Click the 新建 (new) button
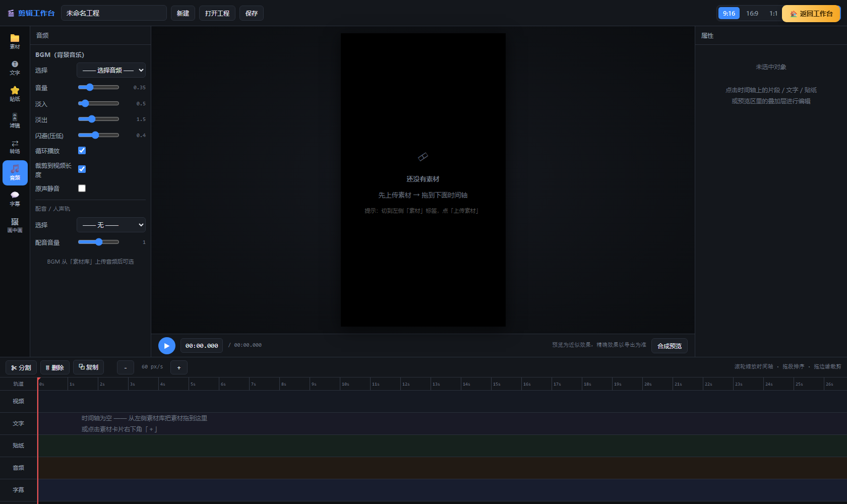Screen dimensions: 847x504 (183, 13)
